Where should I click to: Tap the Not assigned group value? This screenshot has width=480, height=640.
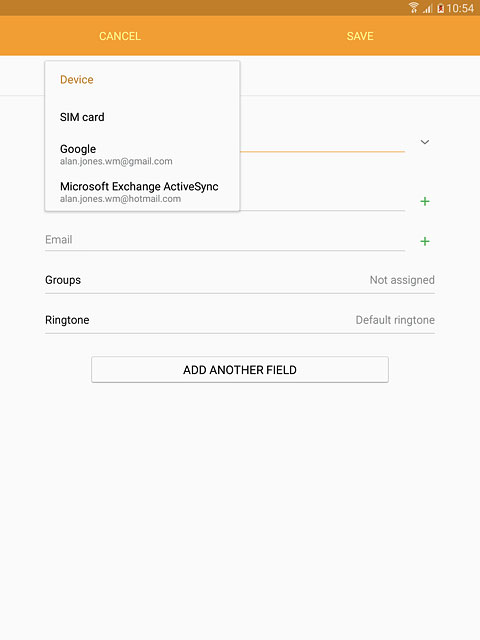click(402, 280)
